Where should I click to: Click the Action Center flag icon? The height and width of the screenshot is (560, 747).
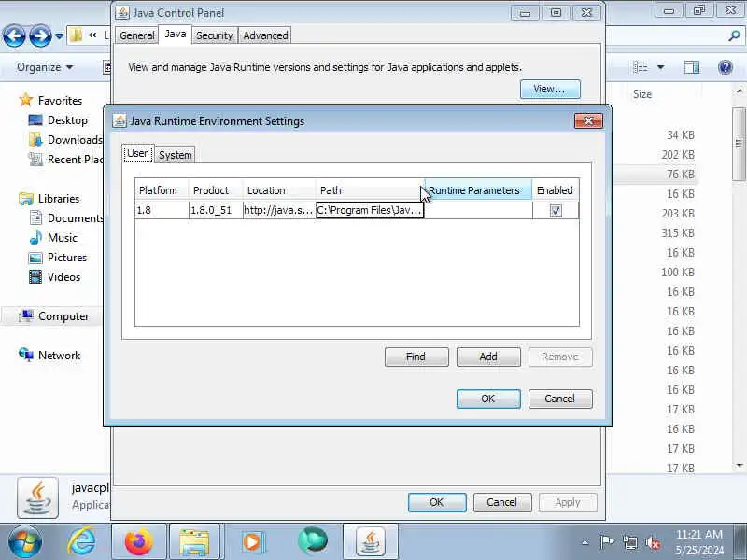click(x=606, y=542)
